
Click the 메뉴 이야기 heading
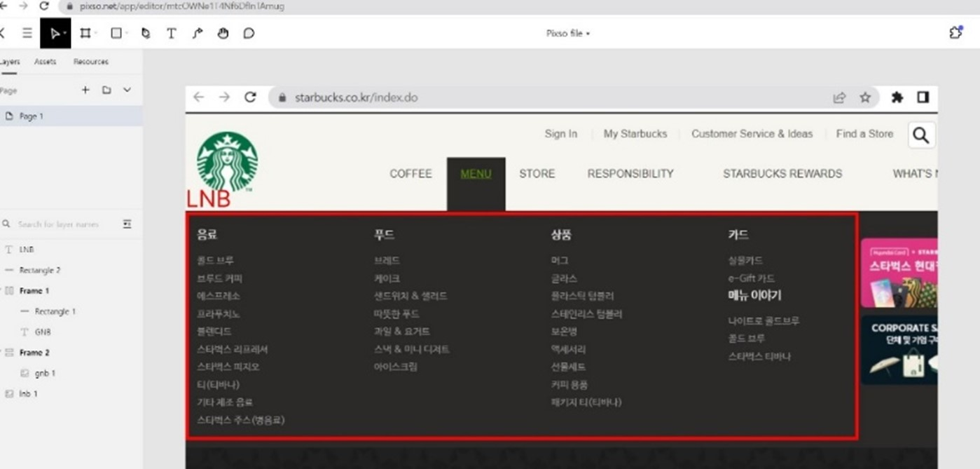pyautogui.click(x=754, y=296)
